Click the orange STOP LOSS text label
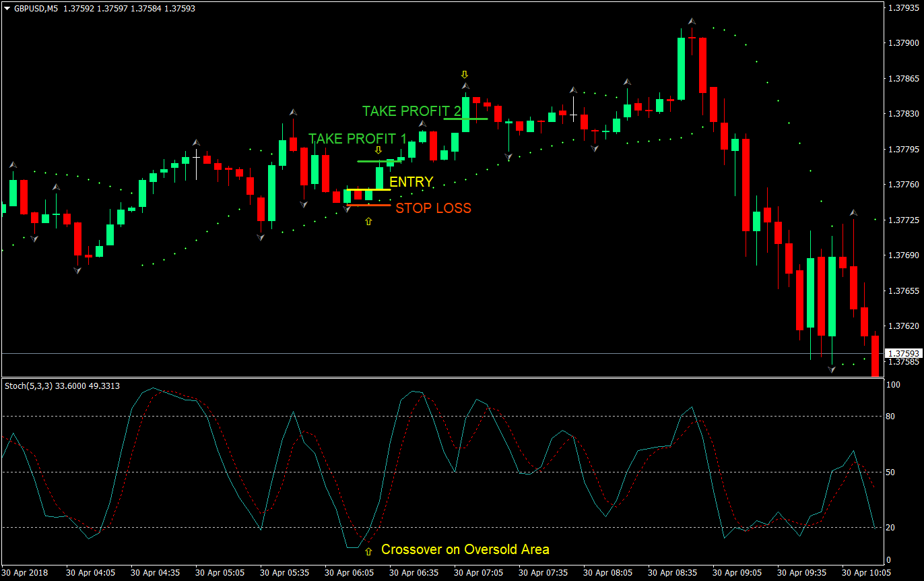This screenshot has width=924, height=581. click(x=433, y=208)
